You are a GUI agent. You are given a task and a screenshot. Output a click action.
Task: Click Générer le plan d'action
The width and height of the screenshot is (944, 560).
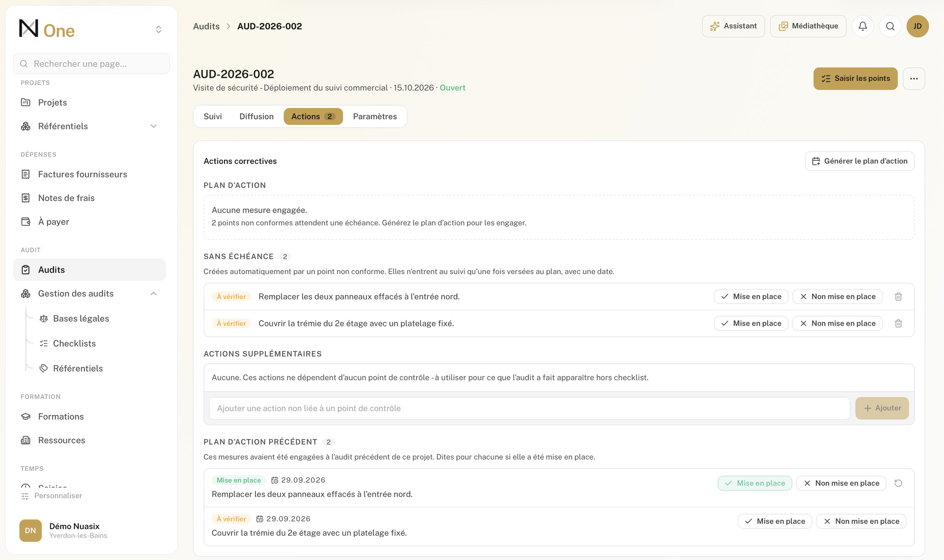860,161
